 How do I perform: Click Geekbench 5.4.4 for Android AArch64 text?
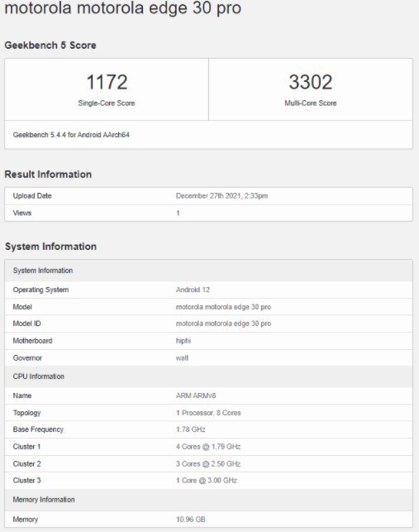coord(71,135)
